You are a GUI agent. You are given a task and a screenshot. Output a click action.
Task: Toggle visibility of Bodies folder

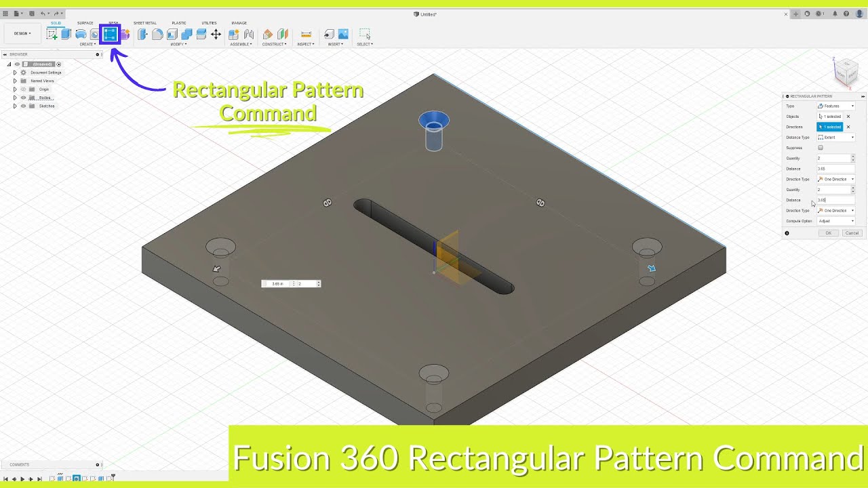click(x=23, y=98)
